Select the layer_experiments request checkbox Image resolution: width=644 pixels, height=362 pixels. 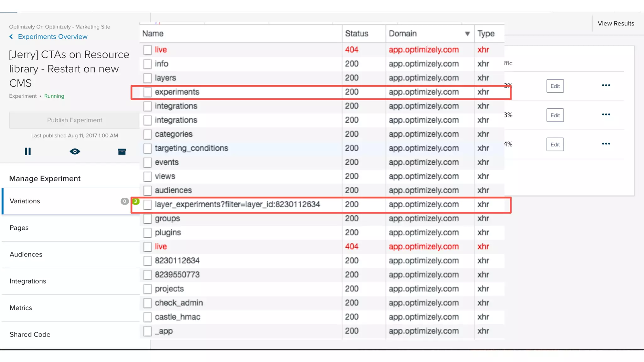click(x=147, y=205)
